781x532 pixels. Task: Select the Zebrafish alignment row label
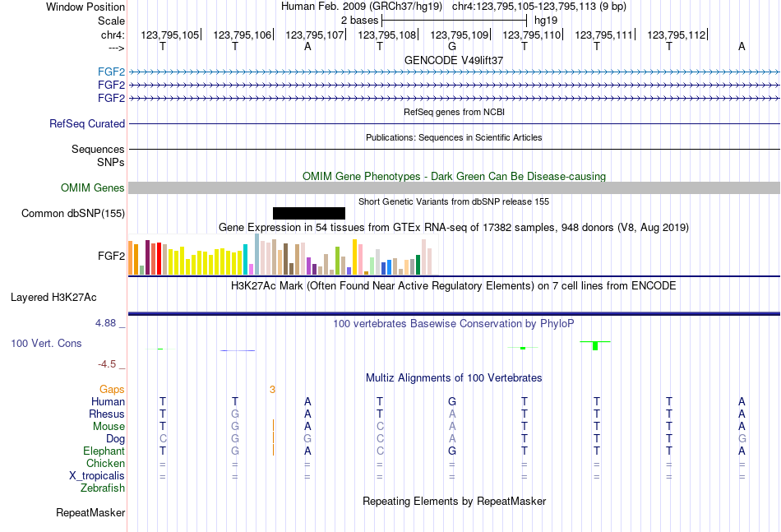pyautogui.click(x=103, y=488)
